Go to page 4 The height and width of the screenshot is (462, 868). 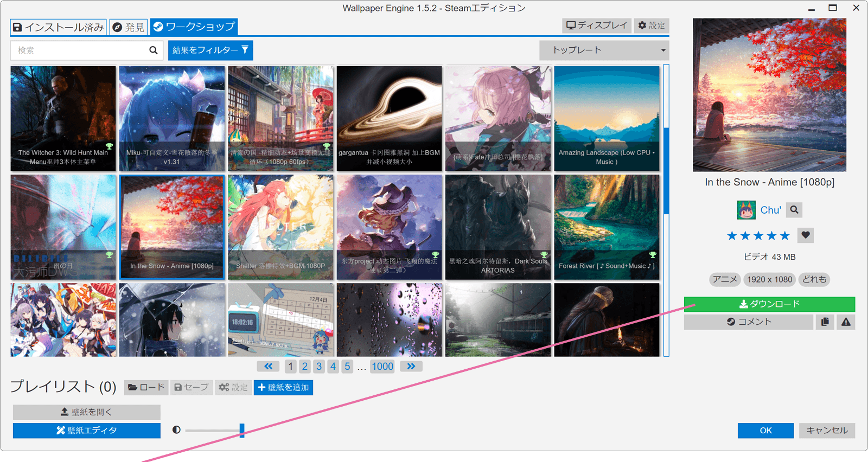[x=333, y=367]
